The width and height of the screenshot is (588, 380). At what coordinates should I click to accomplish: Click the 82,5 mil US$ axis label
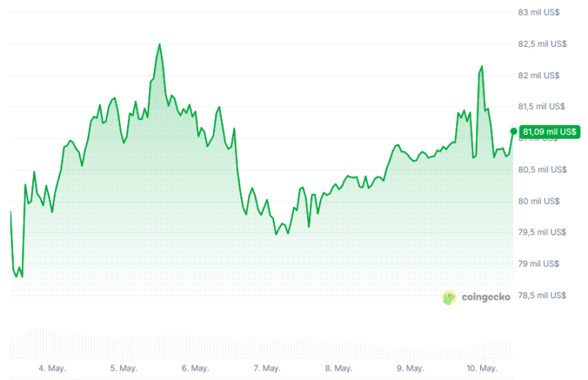click(542, 44)
